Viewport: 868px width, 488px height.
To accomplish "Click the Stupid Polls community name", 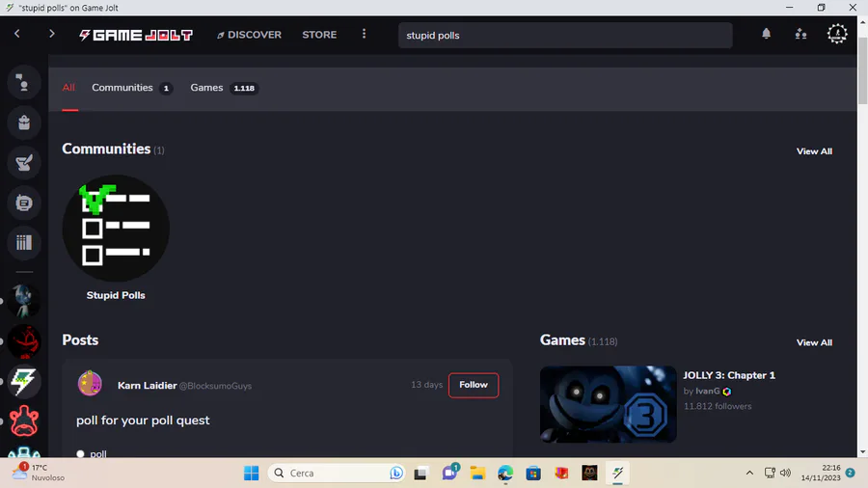I will coord(116,295).
